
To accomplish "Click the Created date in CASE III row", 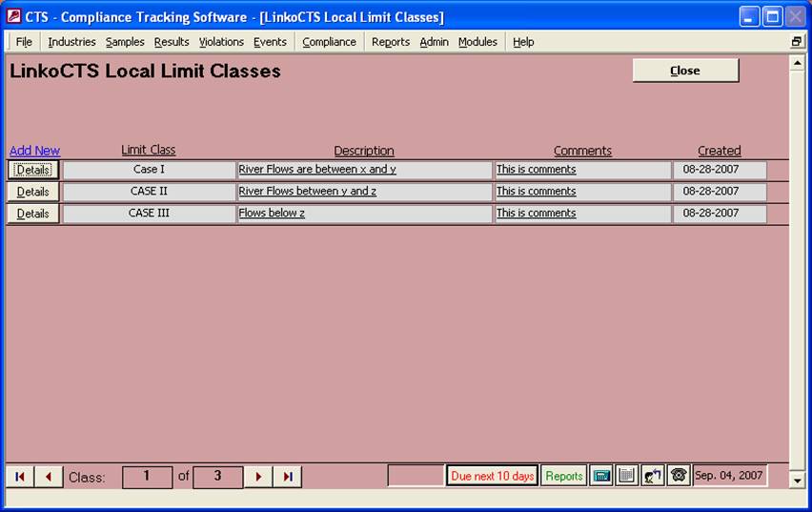I will coord(720,213).
